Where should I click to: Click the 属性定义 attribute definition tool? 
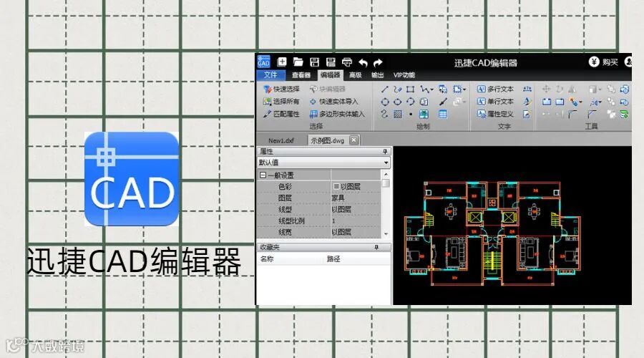pyautogui.click(x=495, y=114)
